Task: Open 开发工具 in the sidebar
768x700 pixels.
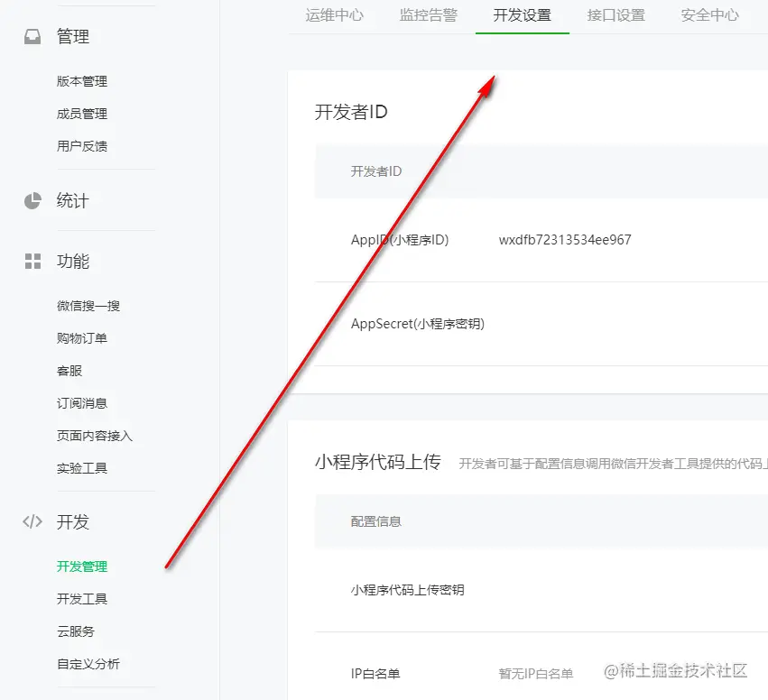Action: (82, 599)
